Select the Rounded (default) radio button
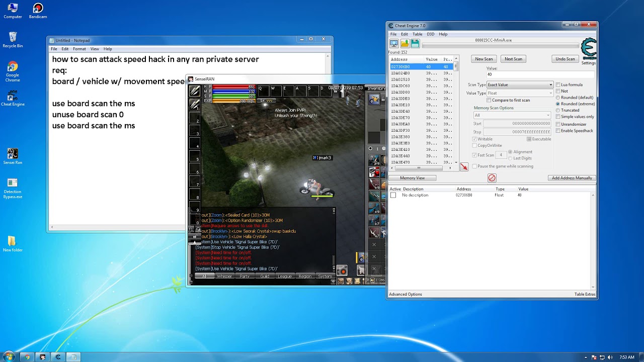The height and width of the screenshot is (362, 644). tap(557, 98)
